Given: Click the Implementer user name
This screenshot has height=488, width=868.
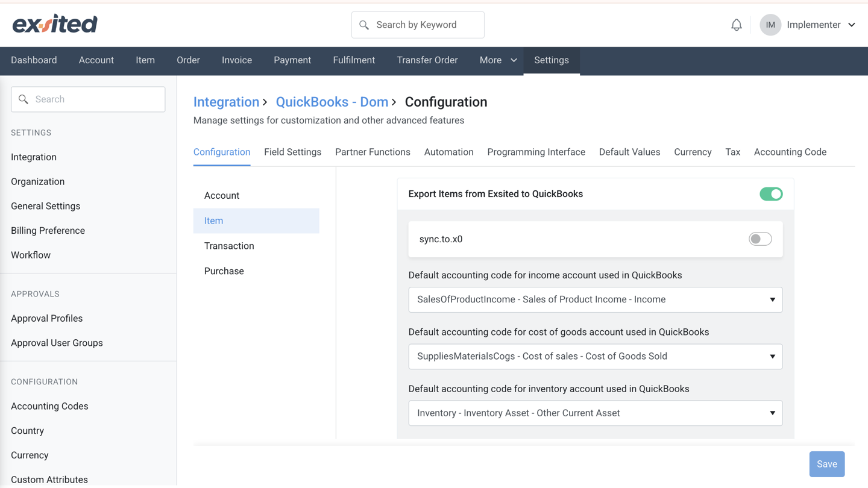Looking at the screenshot, I should click(814, 25).
